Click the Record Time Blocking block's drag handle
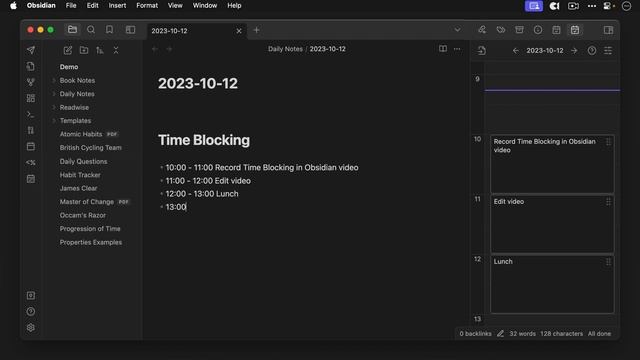The image size is (640, 360). click(608, 142)
